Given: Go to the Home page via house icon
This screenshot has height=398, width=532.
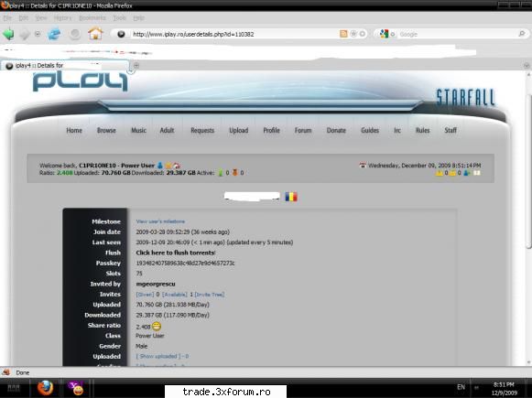Looking at the screenshot, I should [95, 34].
